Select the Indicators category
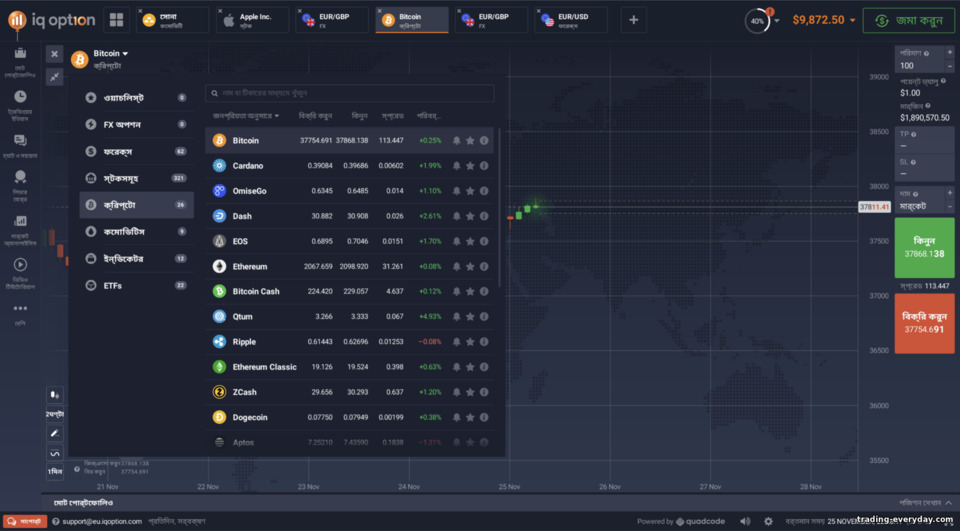 pos(137,258)
